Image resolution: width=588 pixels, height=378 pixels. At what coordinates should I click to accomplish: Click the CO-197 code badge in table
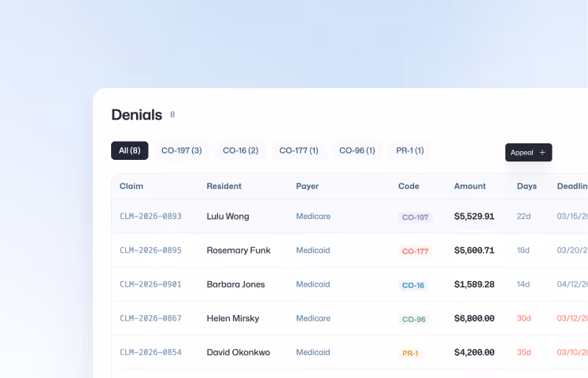click(415, 217)
